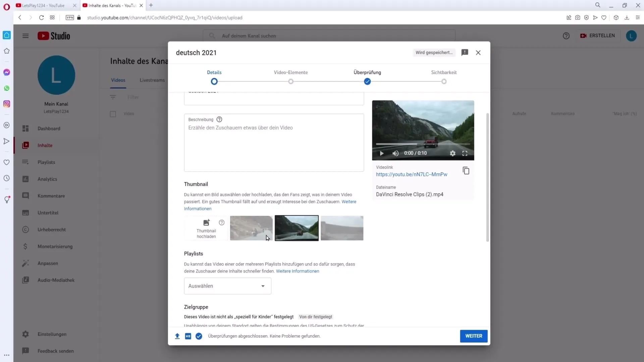Open Kommentare in sidebar
644x362 pixels.
click(56, 196)
